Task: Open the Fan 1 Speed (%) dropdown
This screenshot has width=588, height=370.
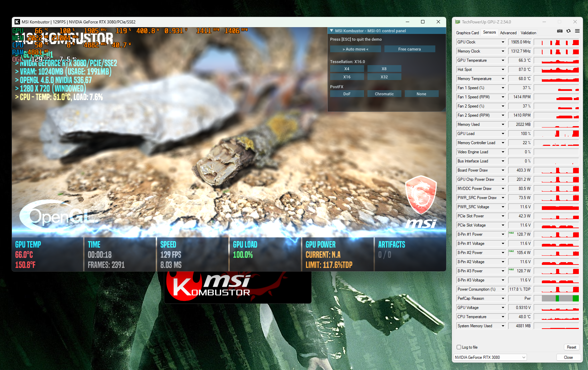Action: point(503,88)
